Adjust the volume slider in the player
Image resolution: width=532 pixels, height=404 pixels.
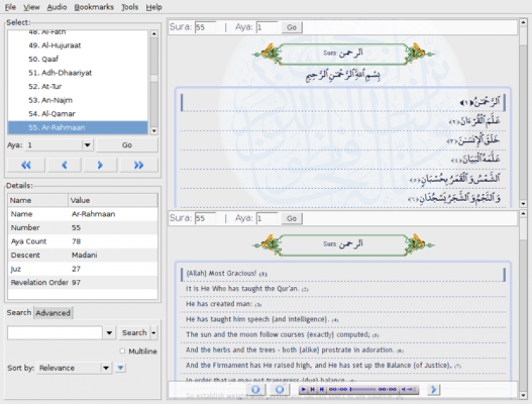[x=412, y=389]
